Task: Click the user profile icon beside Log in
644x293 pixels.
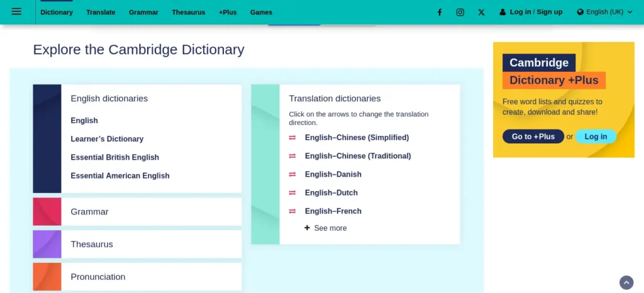Action: (502, 13)
